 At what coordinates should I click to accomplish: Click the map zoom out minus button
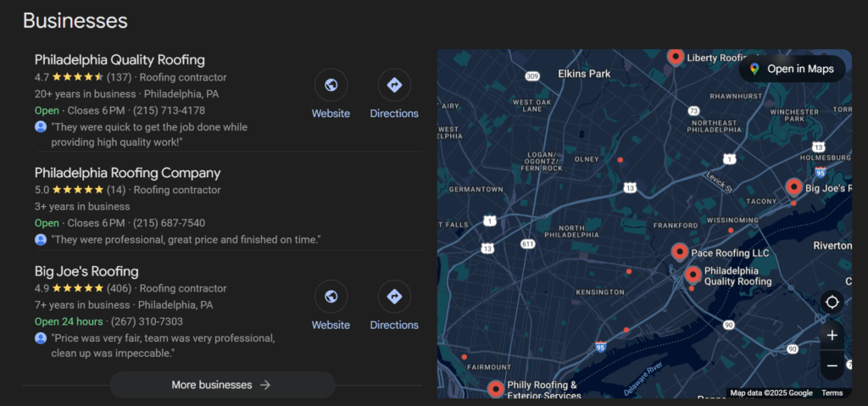[832, 365]
